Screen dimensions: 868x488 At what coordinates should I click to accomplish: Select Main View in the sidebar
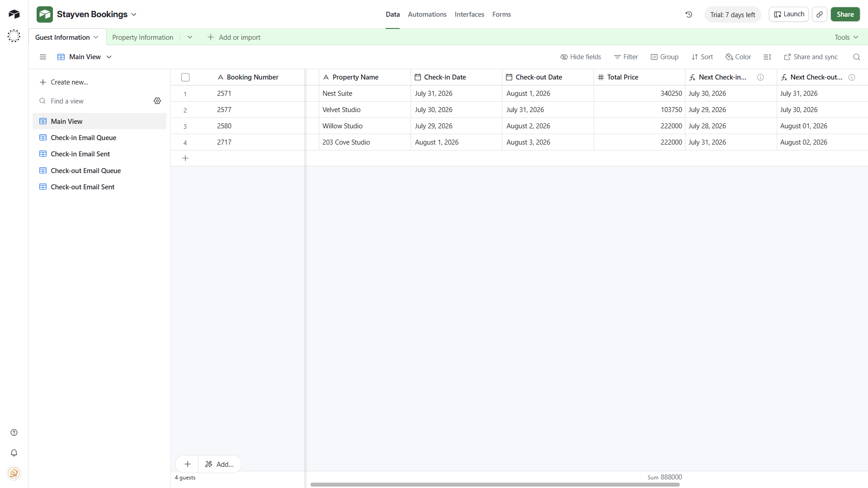[99, 121]
